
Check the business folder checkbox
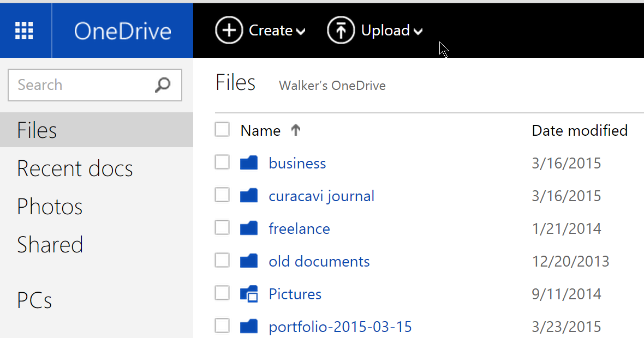pyautogui.click(x=222, y=162)
